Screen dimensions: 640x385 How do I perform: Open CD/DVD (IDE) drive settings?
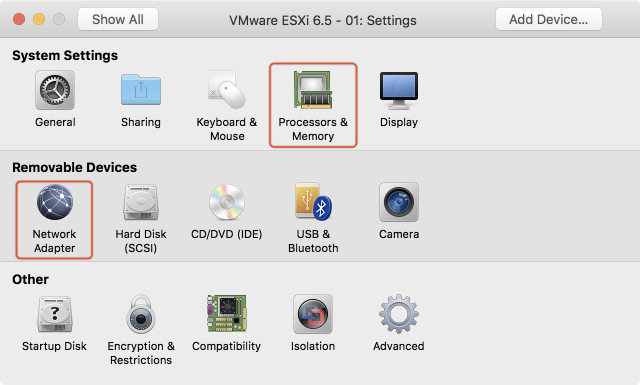(x=227, y=202)
